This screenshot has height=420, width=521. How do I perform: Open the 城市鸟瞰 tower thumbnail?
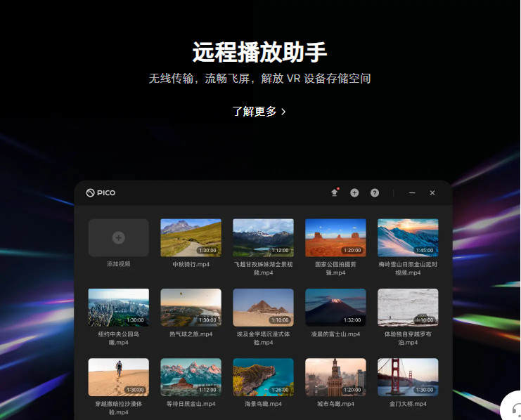pos(335,377)
